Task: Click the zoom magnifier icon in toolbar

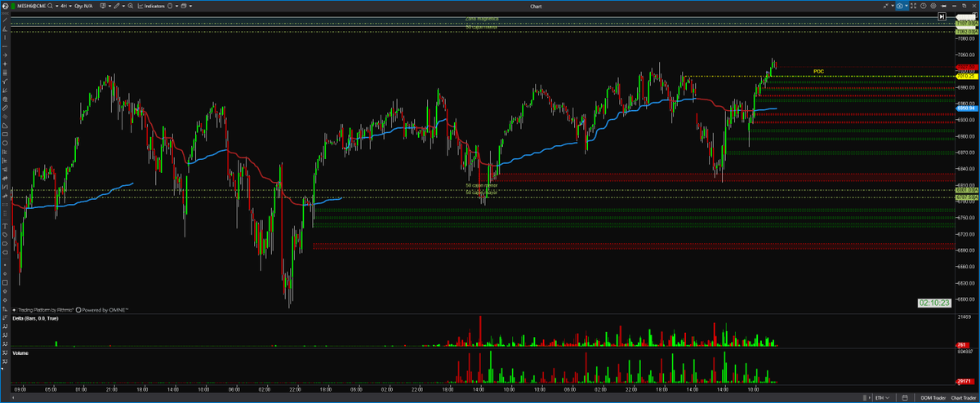Action: [x=131, y=6]
